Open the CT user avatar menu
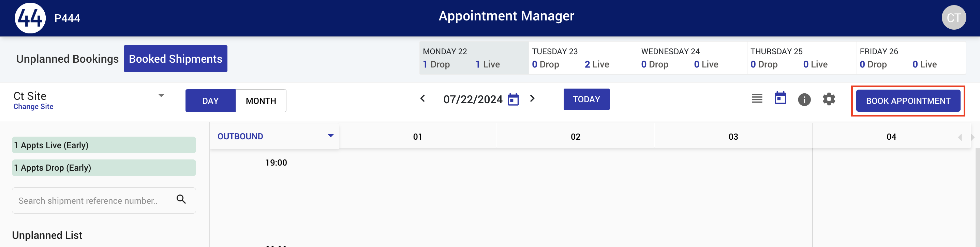The height and width of the screenshot is (247, 980). click(953, 17)
